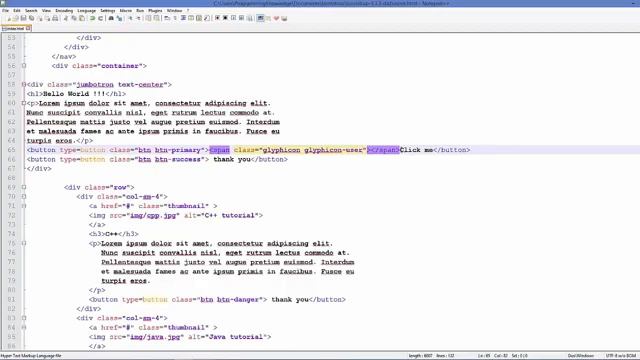This screenshot has height=360, width=640.
Task: Click the Function List toolbar icon
Action: (207, 18)
